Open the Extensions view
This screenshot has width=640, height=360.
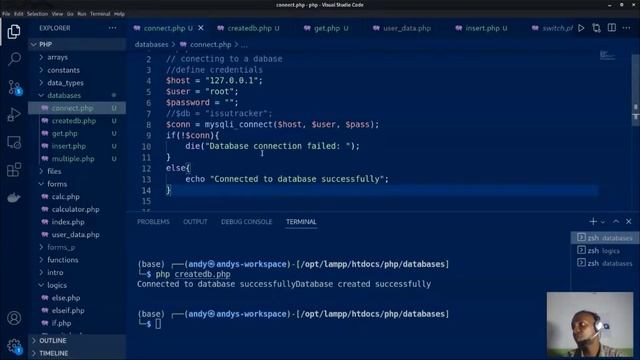(x=14, y=169)
